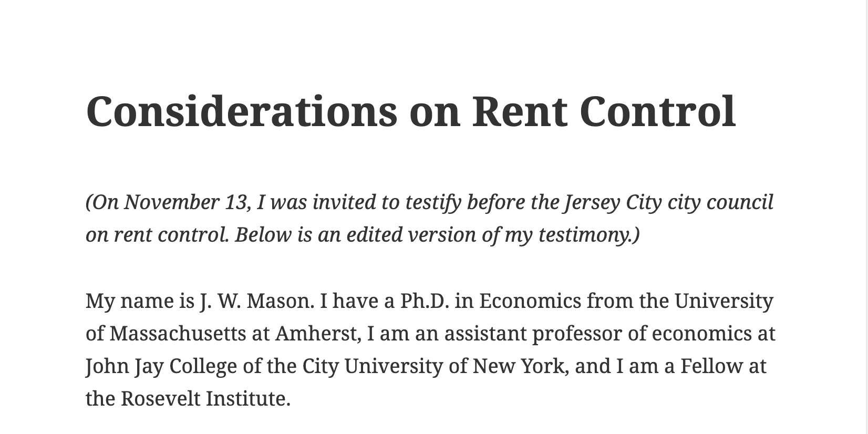This screenshot has width=868, height=434.
Task: Click the word 'Rent' in the heading
Action: (520, 112)
